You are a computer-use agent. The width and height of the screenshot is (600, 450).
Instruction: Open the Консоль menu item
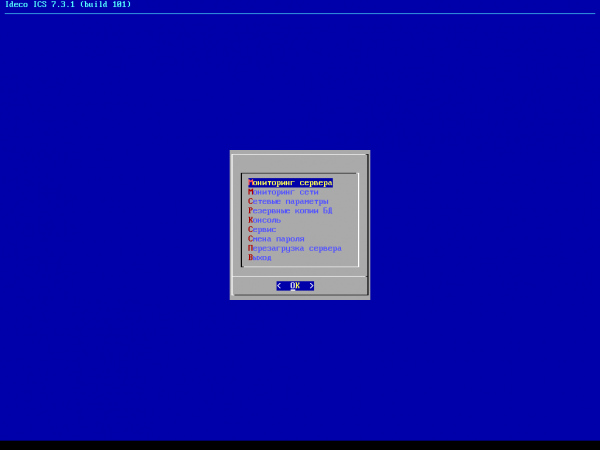pos(265,220)
